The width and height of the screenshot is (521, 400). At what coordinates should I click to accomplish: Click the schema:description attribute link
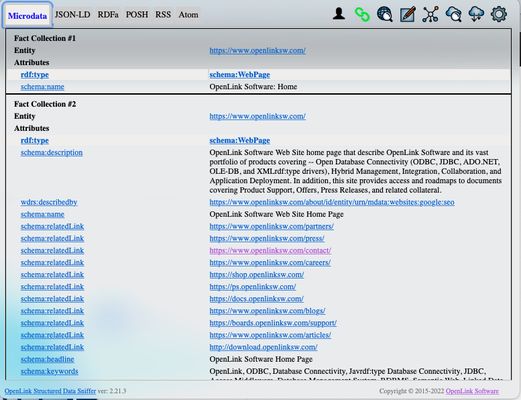coord(52,153)
